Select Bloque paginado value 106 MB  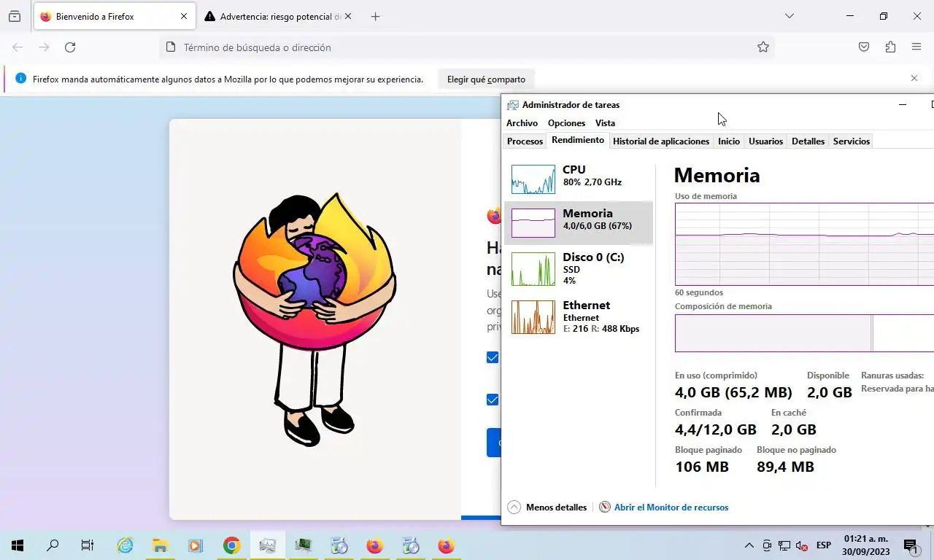click(702, 467)
